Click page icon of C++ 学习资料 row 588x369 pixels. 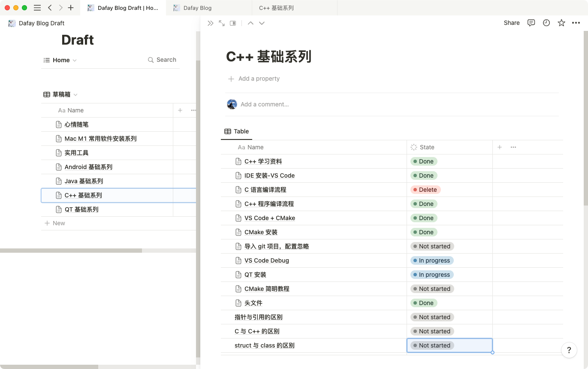click(238, 161)
